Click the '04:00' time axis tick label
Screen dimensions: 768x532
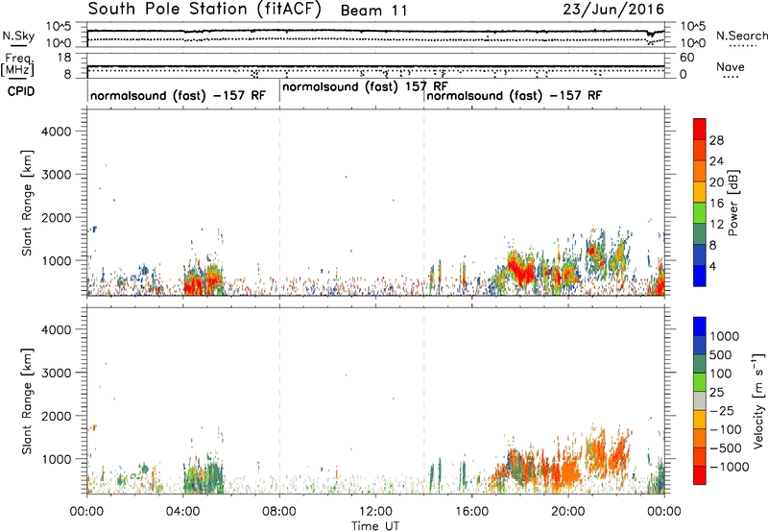pyautogui.click(x=183, y=512)
